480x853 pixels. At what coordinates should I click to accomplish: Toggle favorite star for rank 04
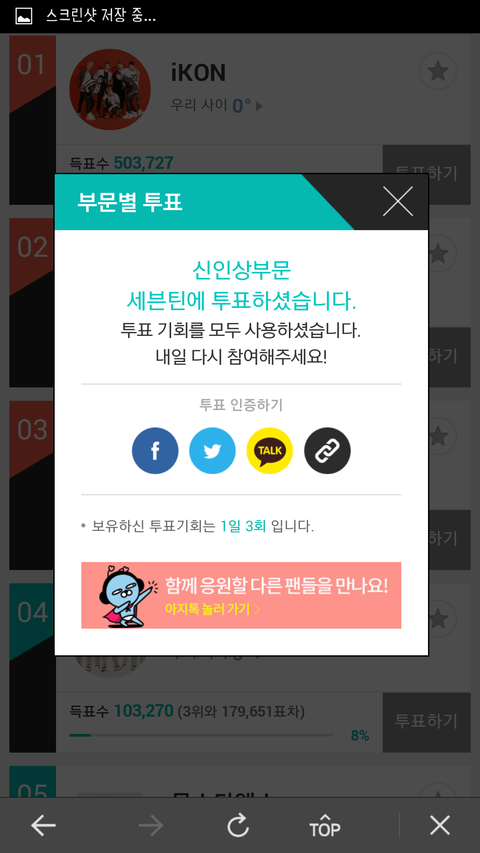point(440,617)
